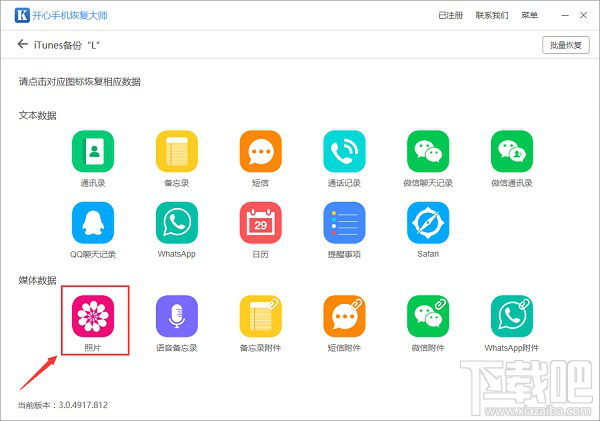Open the 短信附件 message attachment icon

click(344, 316)
